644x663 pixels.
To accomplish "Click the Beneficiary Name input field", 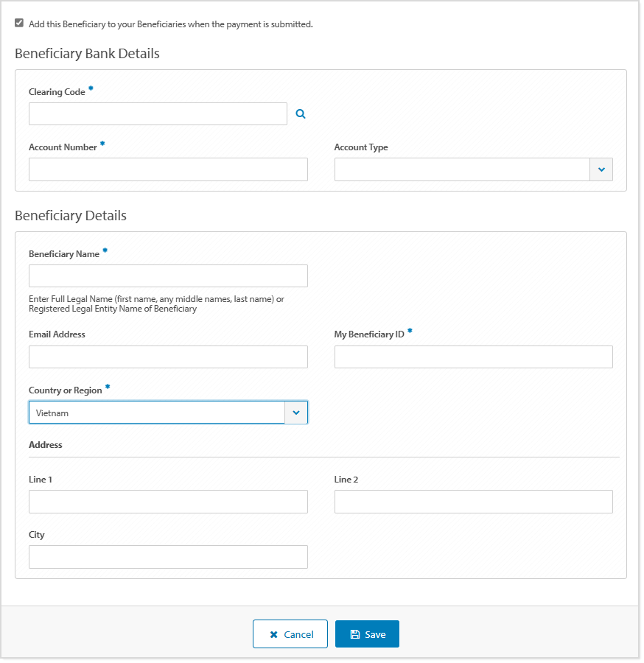I will tap(168, 276).
